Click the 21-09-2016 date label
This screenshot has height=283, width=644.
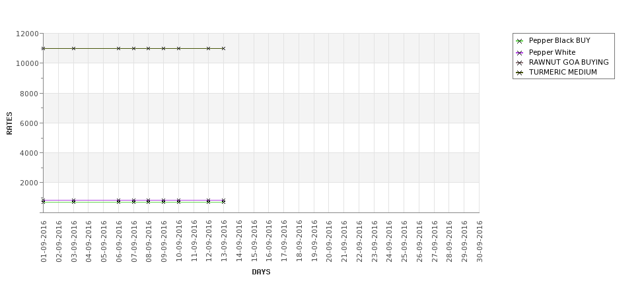pos(344,241)
